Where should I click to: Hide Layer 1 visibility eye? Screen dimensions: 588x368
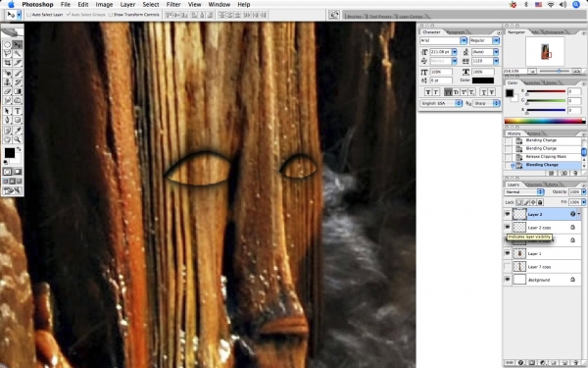tap(508, 253)
